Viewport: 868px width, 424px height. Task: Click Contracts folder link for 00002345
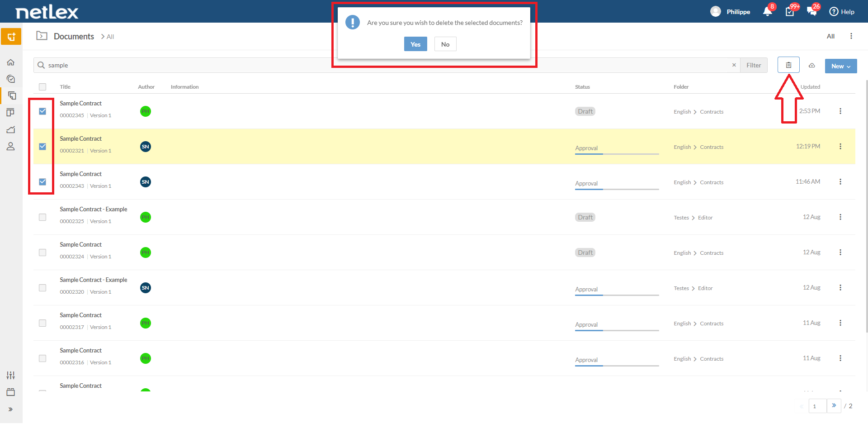click(712, 112)
